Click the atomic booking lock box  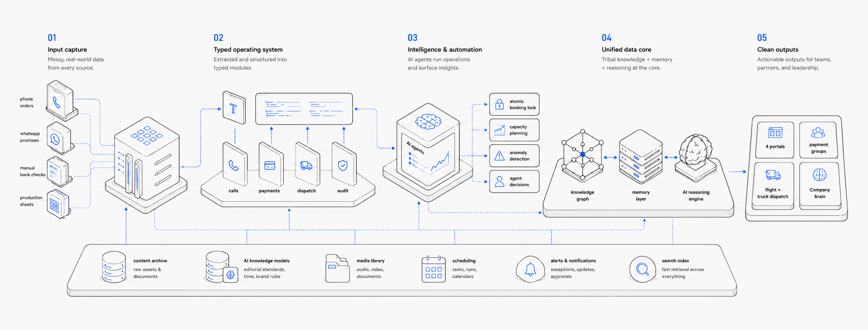[514, 104]
